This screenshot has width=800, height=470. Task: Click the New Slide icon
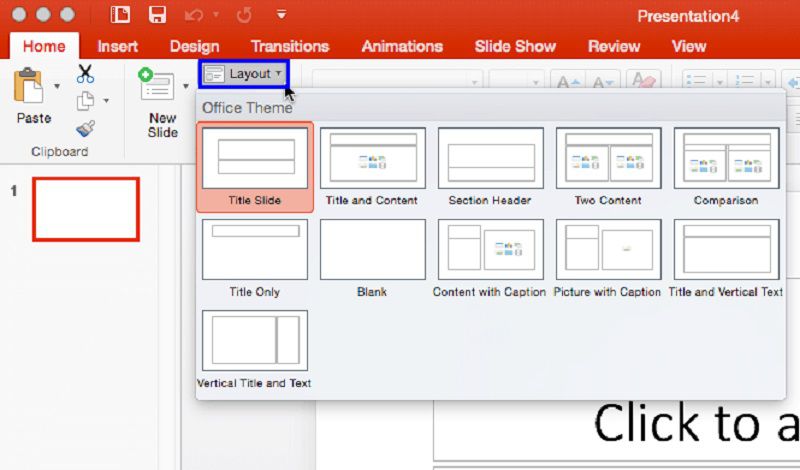[x=156, y=84]
